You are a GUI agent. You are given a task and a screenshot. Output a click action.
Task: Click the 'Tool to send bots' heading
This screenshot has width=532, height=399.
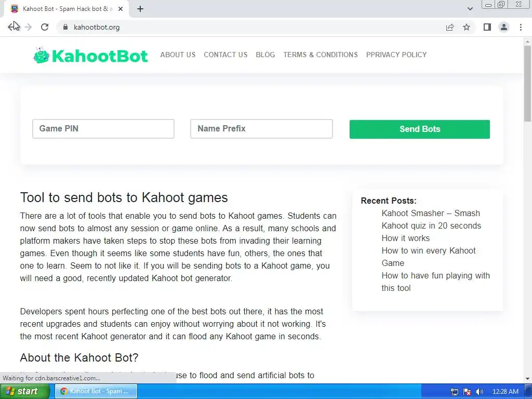124,197
